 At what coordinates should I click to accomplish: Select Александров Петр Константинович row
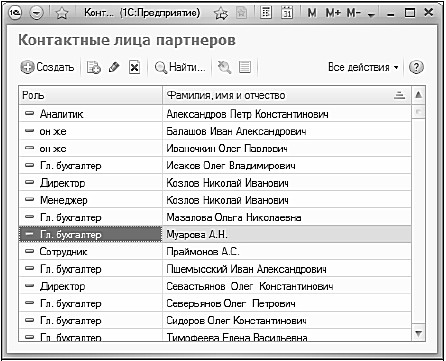(x=215, y=114)
